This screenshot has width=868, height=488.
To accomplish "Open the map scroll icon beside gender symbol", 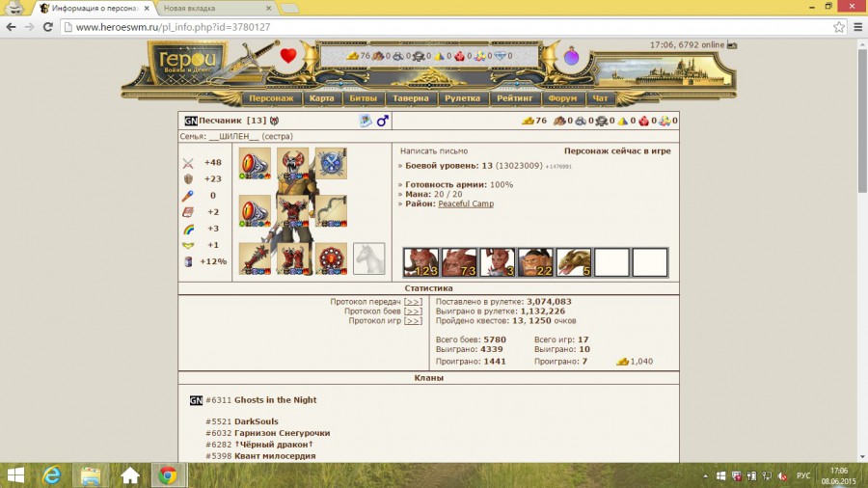I will pos(366,120).
